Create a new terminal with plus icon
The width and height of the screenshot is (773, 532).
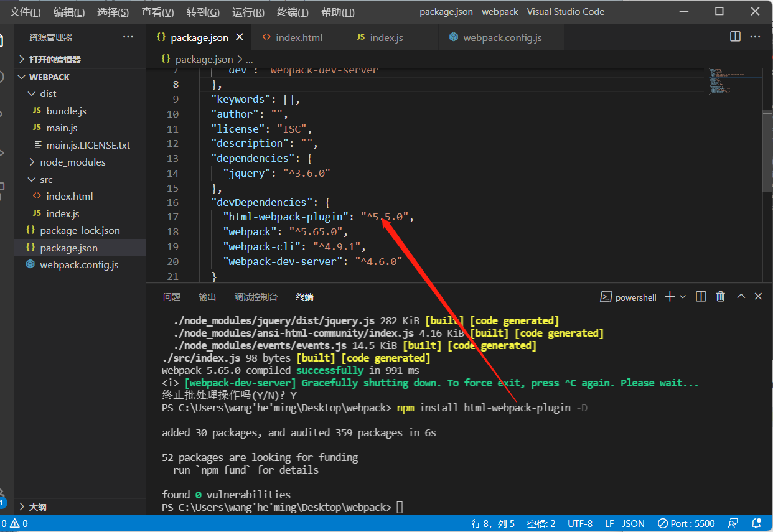point(670,297)
